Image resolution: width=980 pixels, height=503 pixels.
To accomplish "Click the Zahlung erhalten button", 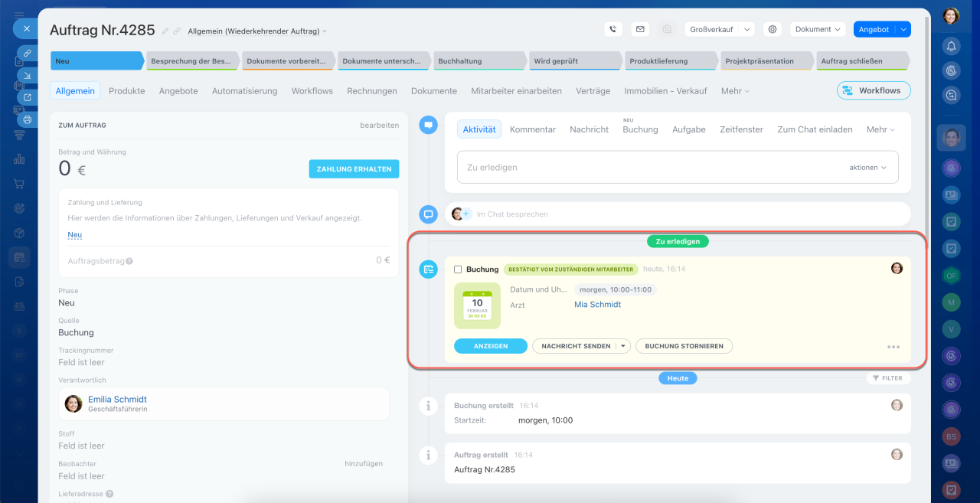I will [x=354, y=169].
